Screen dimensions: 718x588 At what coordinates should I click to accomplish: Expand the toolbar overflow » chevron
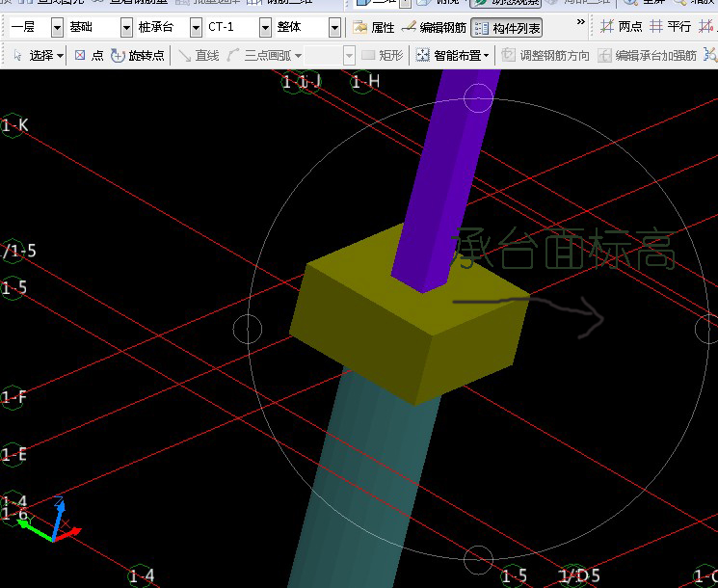[x=580, y=21]
